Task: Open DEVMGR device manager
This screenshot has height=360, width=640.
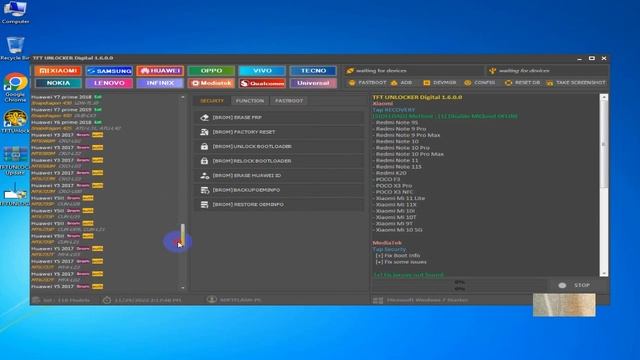Action: (440, 82)
